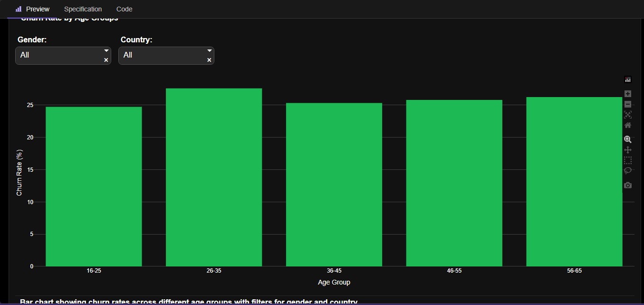Clear the Country filter with x
Viewport: 644px width, 305px height.
pyautogui.click(x=209, y=60)
